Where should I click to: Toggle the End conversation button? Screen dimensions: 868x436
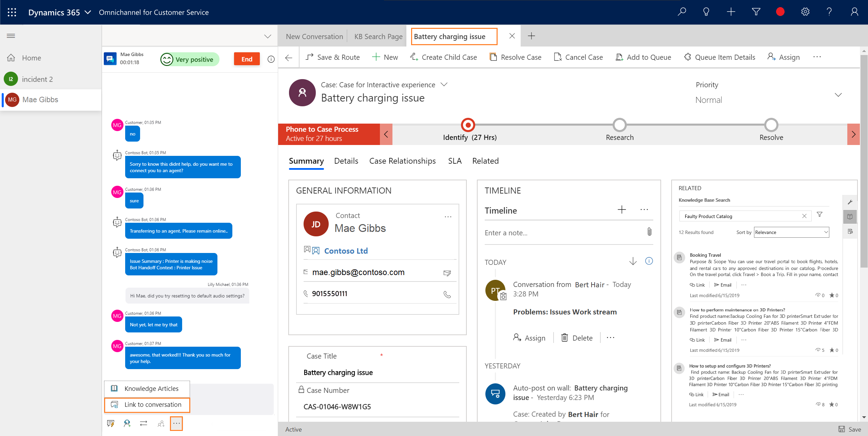[247, 58]
